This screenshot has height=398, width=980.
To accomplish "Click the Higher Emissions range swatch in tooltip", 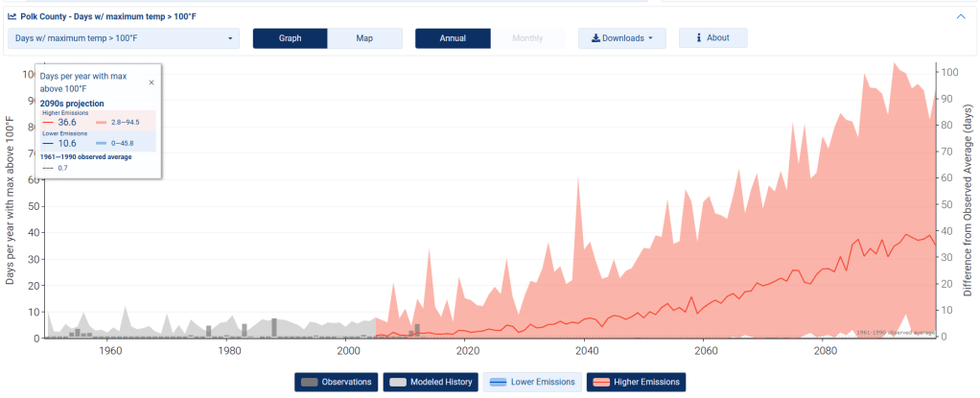I will tap(101, 123).
